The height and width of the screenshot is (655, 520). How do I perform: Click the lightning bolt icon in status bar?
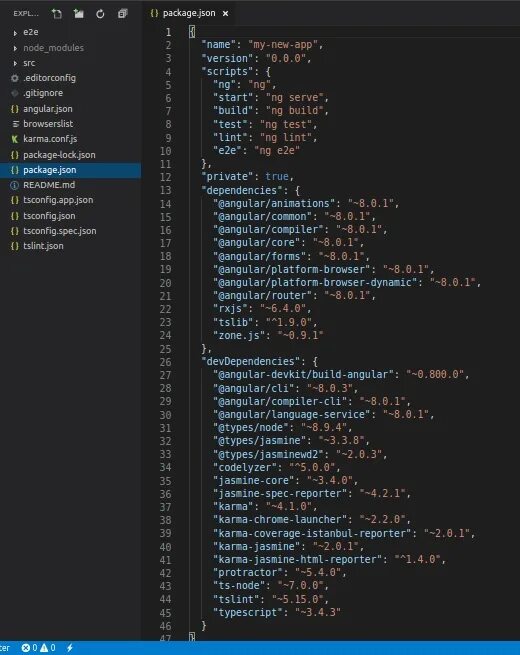pyautogui.click(x=70, y=648)
